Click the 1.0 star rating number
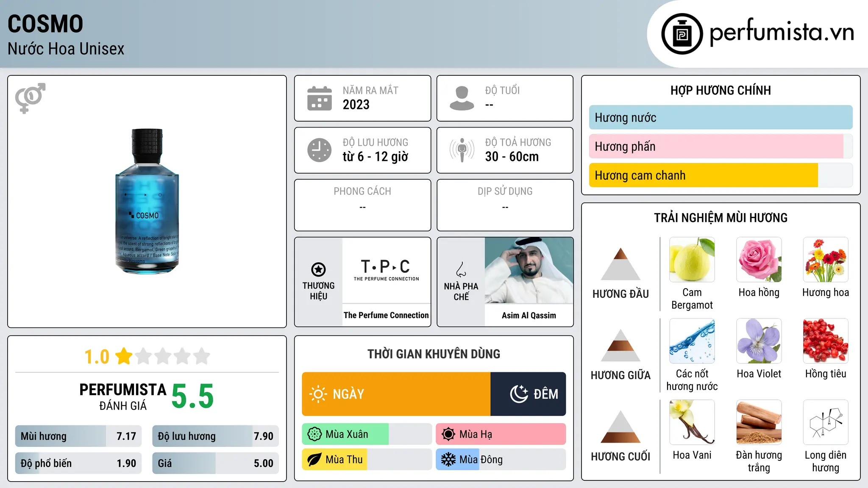 [97, 356]
